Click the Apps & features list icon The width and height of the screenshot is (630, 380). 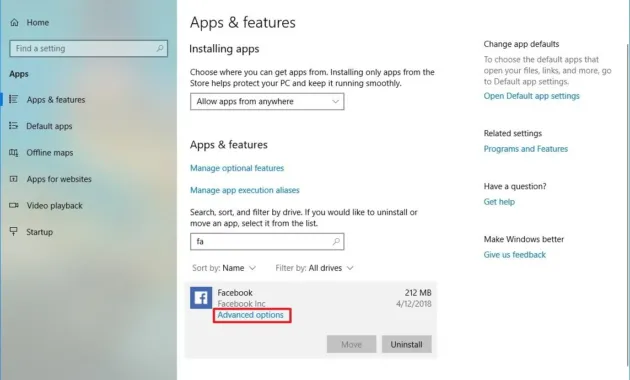13,99
